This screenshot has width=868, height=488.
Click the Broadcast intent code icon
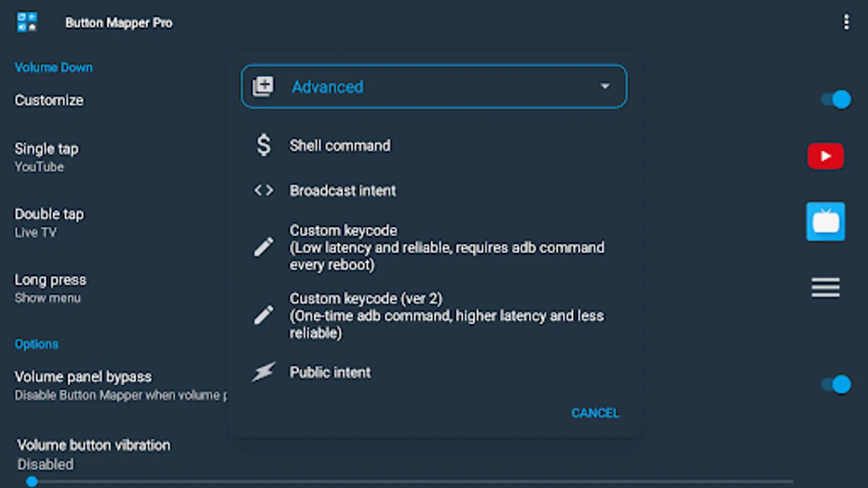(263, 190)
